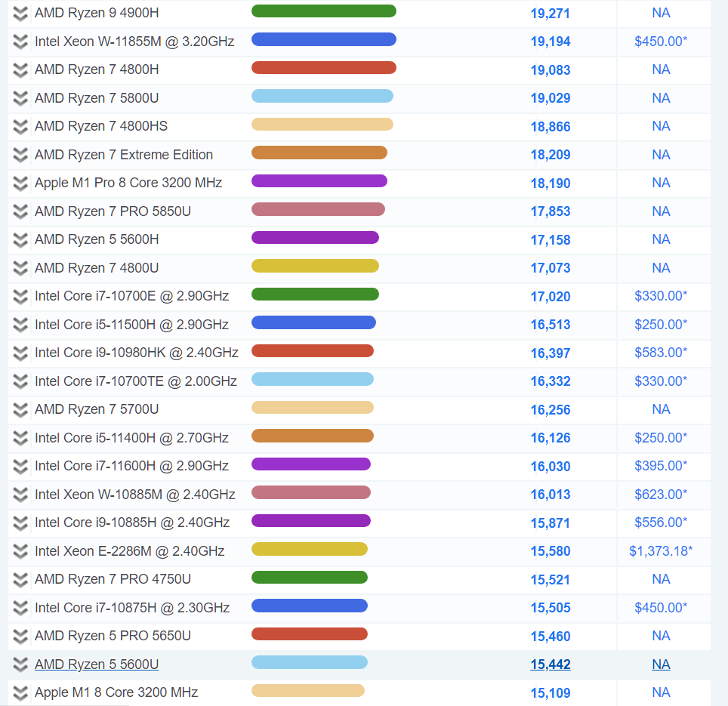This screenshot has width=728, height=706.
Task: Click the green bar for Ryzen 9 4900H
Action: pos(324,11)
